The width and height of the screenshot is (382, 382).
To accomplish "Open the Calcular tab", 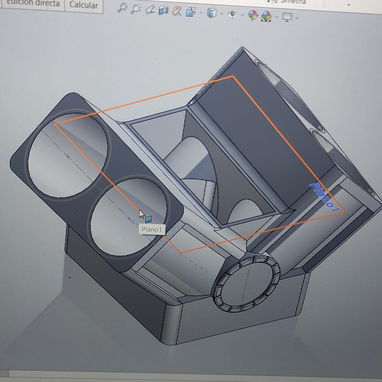I will [84, 6].
